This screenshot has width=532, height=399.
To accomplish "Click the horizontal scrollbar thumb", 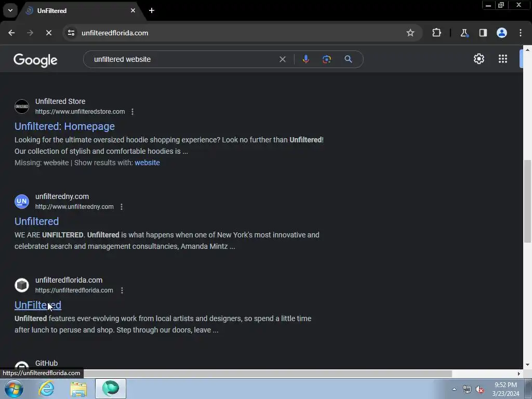I will point(268,374).
